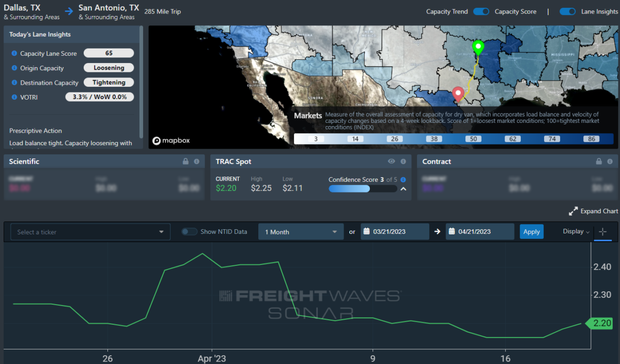Viewport: 620px width, 364px height.
Task: Click Origin Capacity value Loosening
Action: [x=109, y=68]
